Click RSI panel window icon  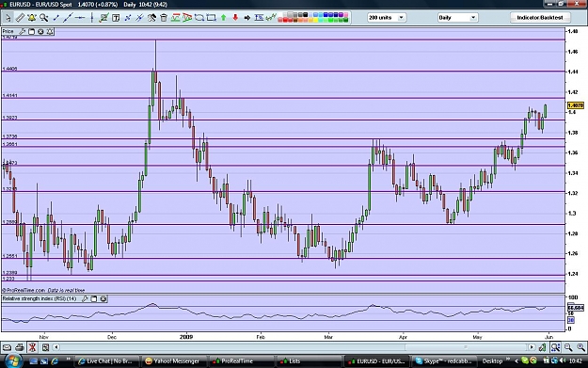tap(94, 298)
